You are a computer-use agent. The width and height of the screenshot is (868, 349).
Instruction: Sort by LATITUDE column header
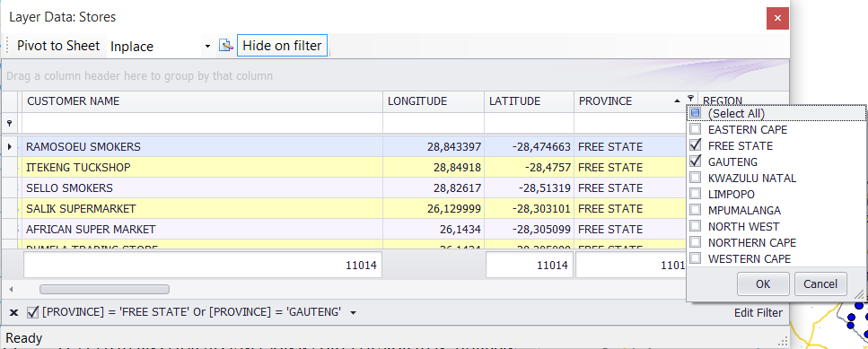pyautogui.click(x=530, y=101)
